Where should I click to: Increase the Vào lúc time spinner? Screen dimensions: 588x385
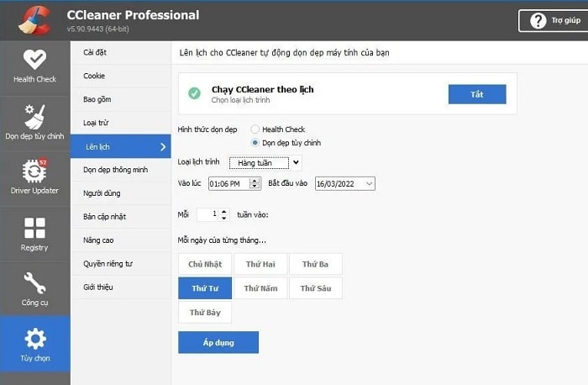pyautogui.click(x=255, y=181)
